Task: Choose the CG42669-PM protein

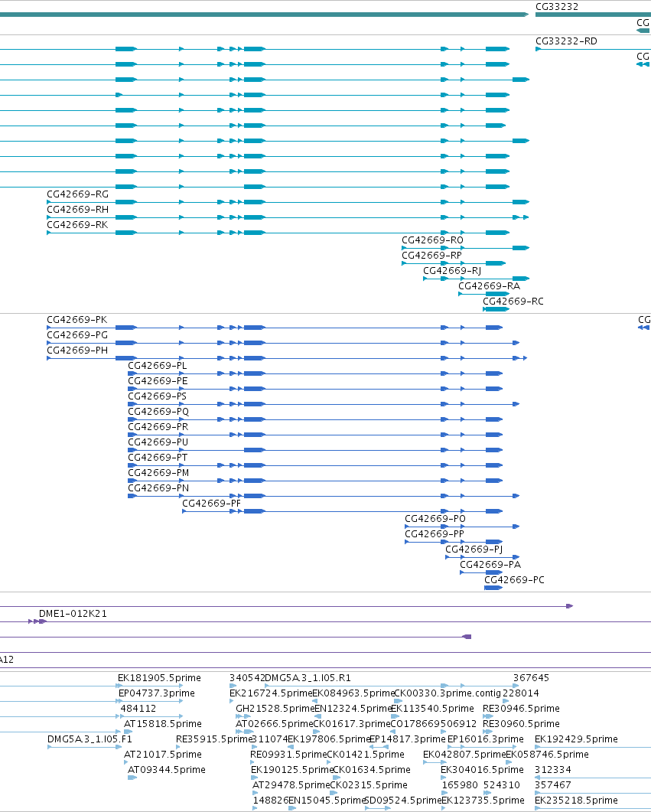Action: coord(158,472)
